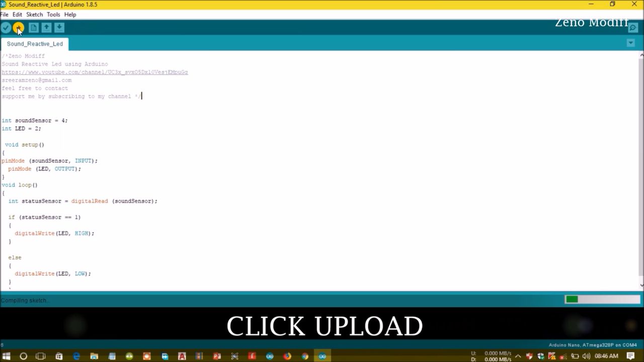Open AutoCAD red A taskbar icon
The width and height of the screenshot is (644, 362).
(x=182, y=356)
